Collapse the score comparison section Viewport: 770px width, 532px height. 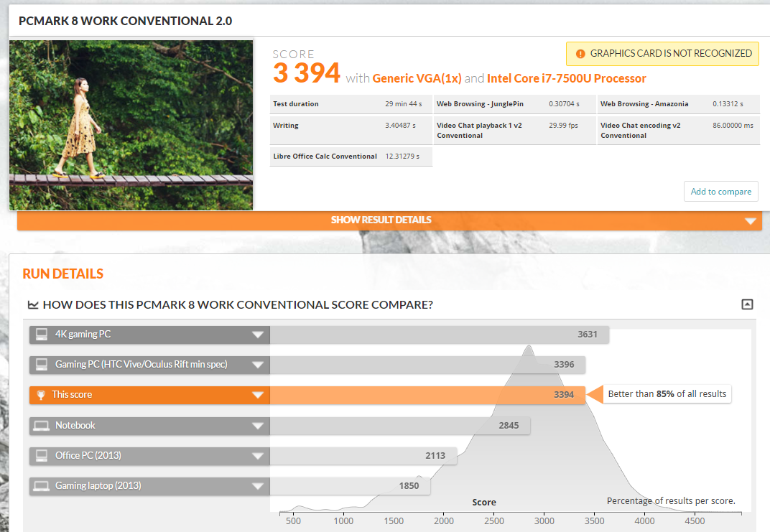coord(746,304)
